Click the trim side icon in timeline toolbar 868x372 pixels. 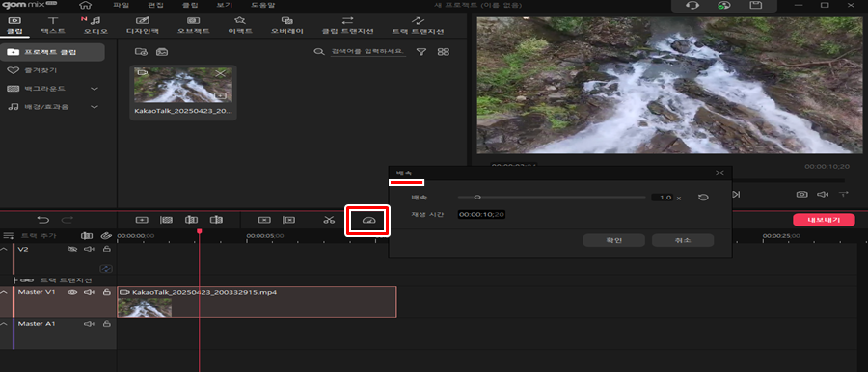[x=216, y=220]
